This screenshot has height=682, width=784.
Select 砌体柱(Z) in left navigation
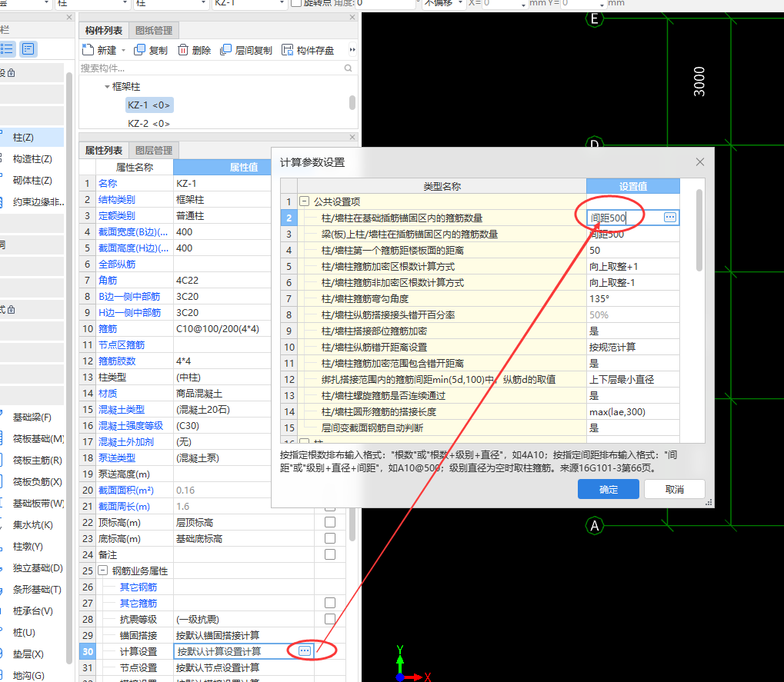[32, 181]
